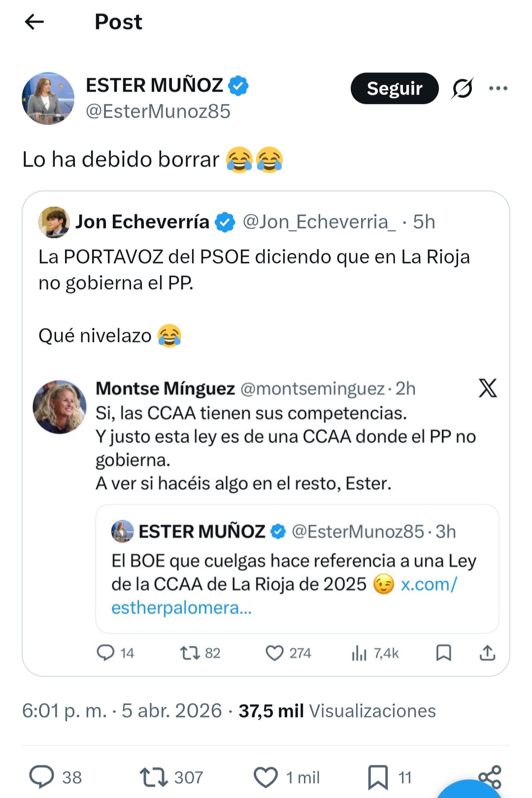Tap the 7,4k views analytics icon

359,653
